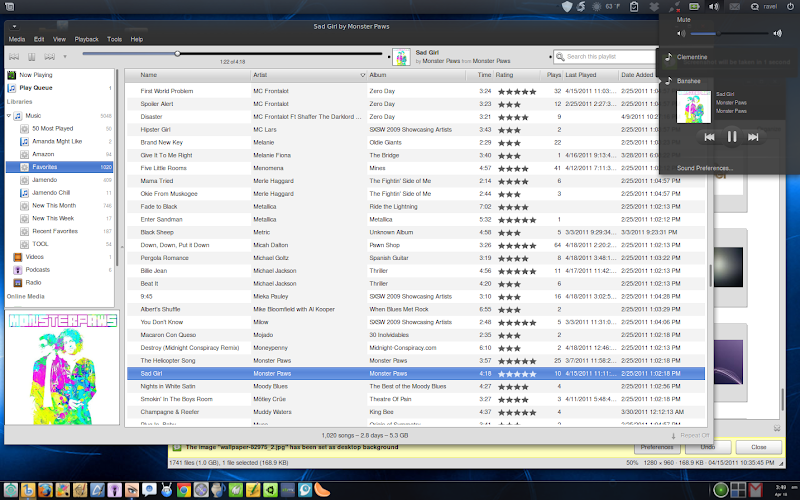The width and height of the screenshot is (800, 500).
Task: Click the Clementine entry in sound menu
Action: [692, 57]
